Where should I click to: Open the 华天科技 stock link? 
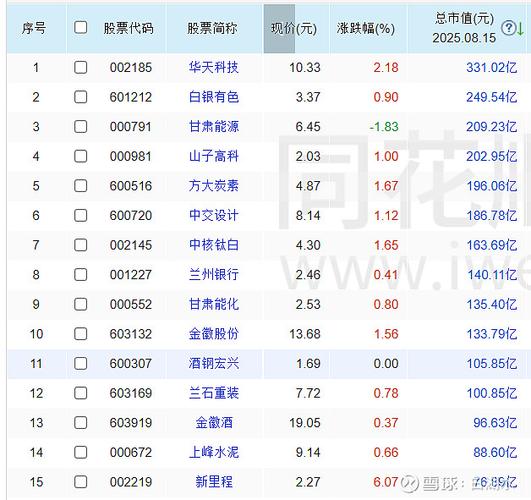pyautogui.click(x=214, y=67)
